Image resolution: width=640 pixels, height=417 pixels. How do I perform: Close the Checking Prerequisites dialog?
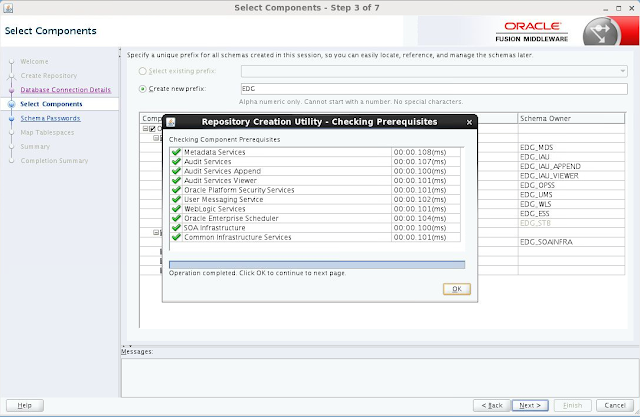coord(469,122)
